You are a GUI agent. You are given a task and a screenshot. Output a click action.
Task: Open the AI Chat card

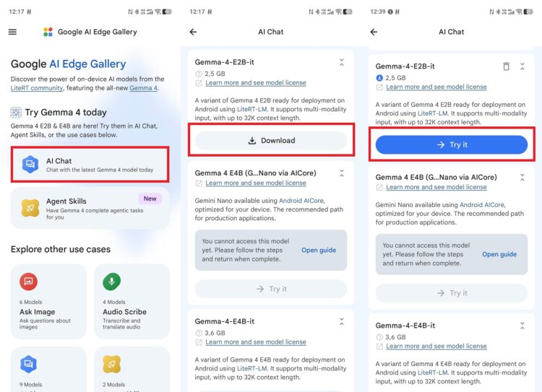[x=90, y=165]
